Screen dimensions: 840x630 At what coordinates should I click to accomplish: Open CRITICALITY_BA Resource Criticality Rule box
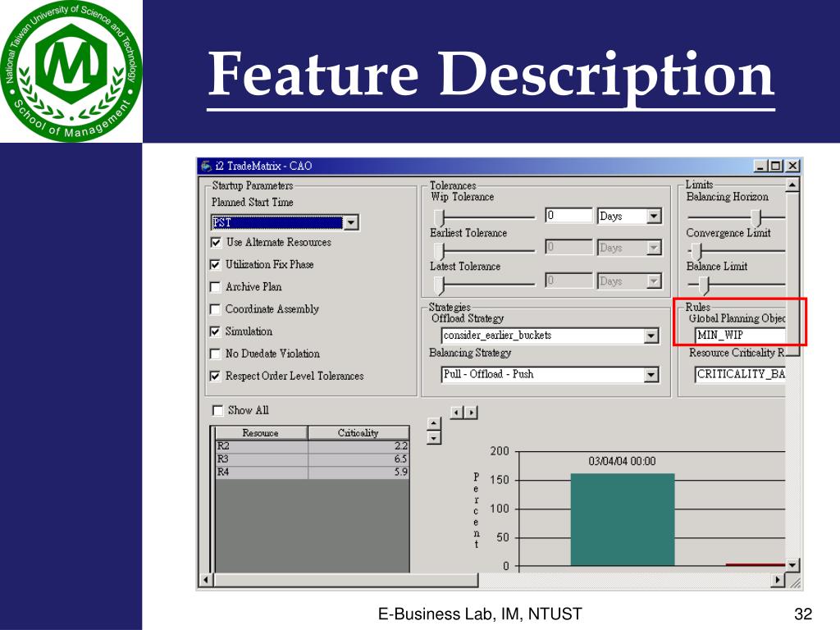coord(740,374)
